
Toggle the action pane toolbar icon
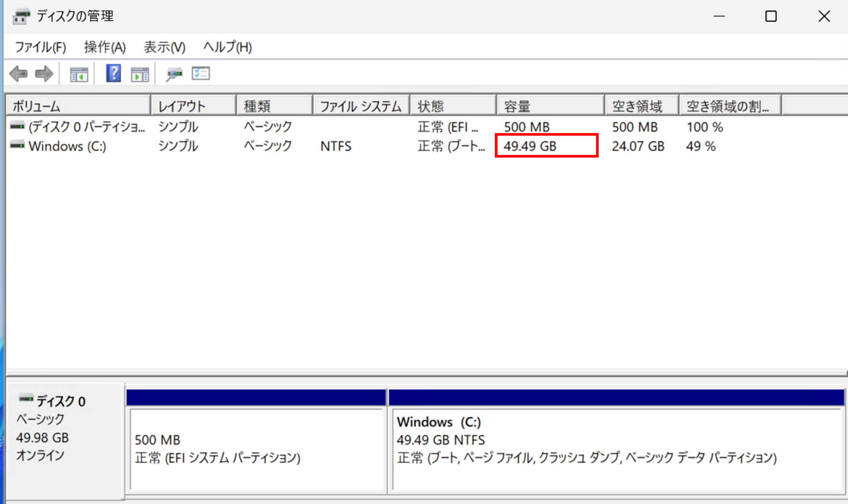pos(140,73)
